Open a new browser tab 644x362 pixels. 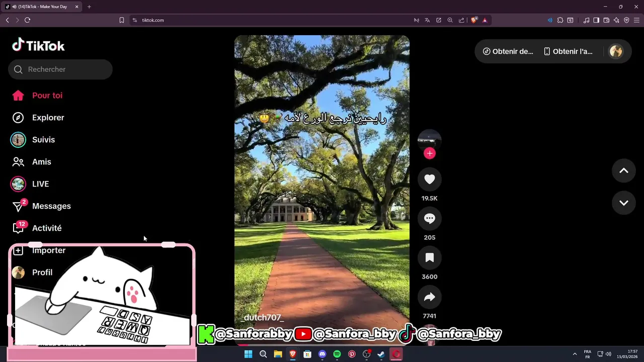click(x=89, y=7)
